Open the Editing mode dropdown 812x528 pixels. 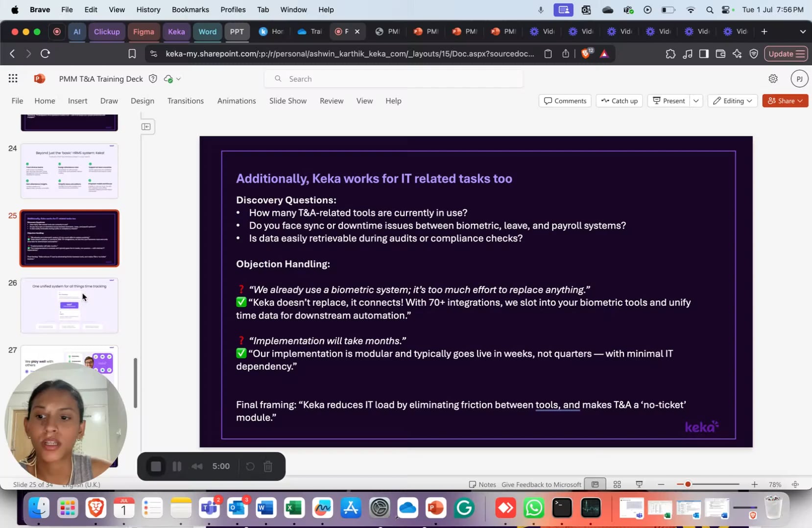[733, 100]
